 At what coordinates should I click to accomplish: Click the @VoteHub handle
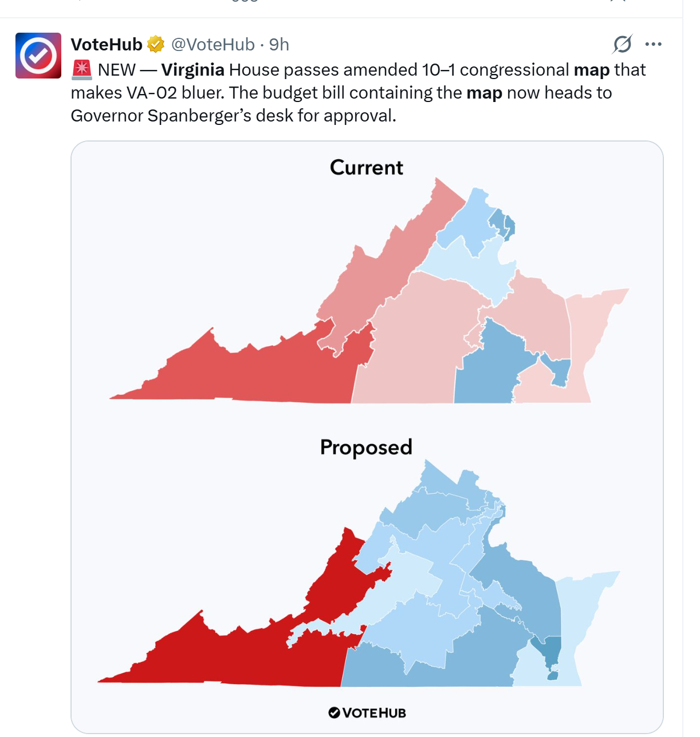(213, 44)
